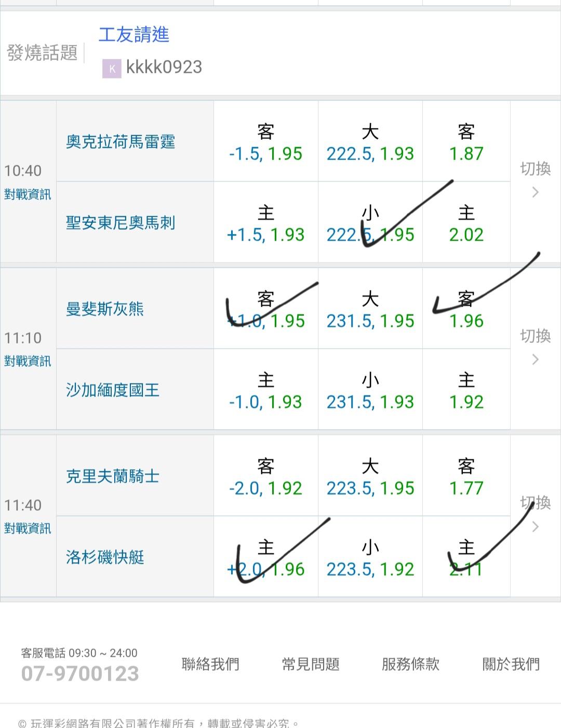Open 關於我們 in the footer

[511, 664]
